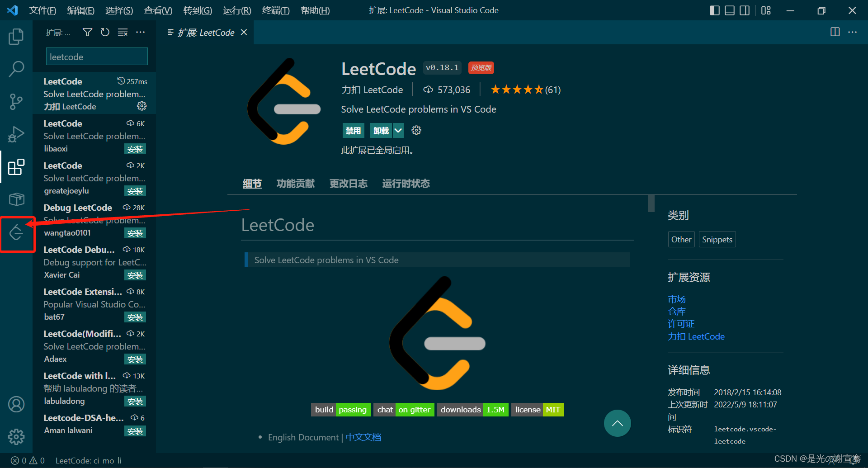Open the 中文文档 link
Viewport: 868px width, 468px height.
(363, 437)
